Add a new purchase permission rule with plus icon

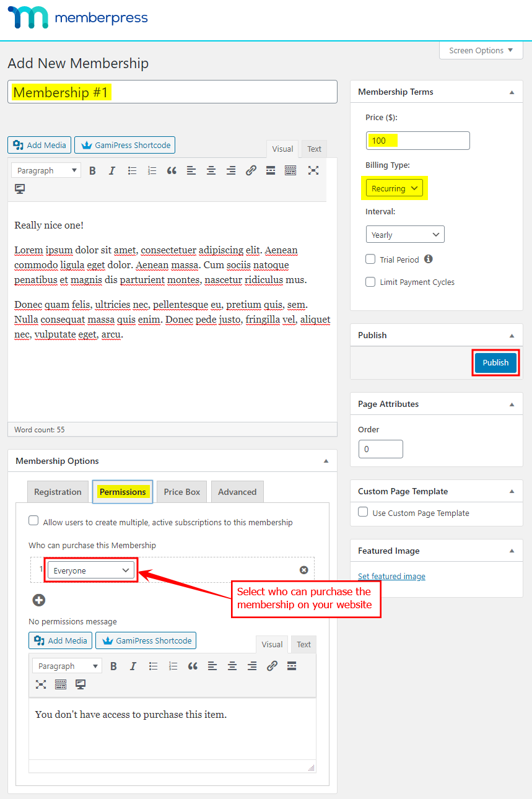pos(39,600)
